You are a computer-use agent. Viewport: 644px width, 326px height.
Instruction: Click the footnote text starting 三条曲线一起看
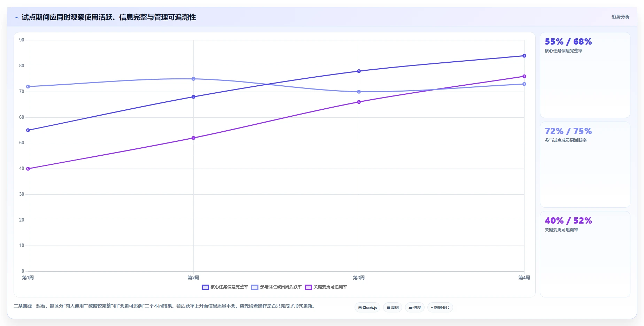[164, 306]
